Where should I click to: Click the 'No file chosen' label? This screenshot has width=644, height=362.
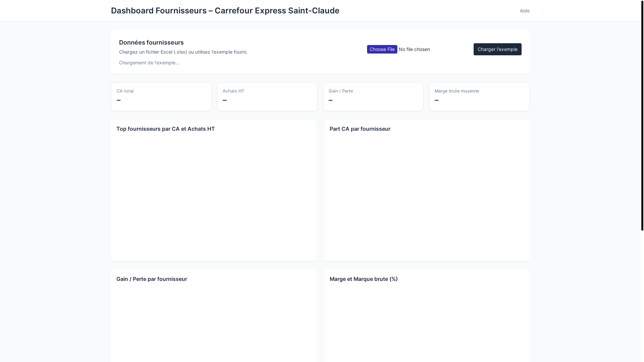pyautogui.click(x=414, y=49)
